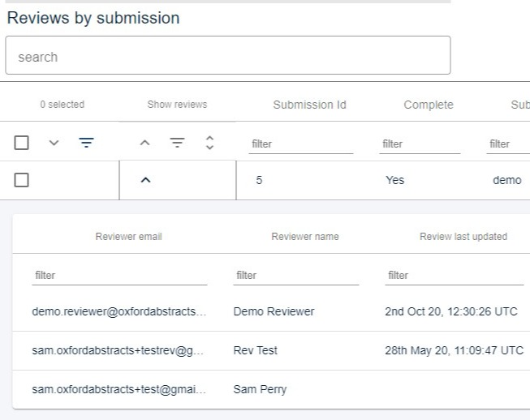
Task: Select the Demo Reviewer row
Action: point(274,311)
